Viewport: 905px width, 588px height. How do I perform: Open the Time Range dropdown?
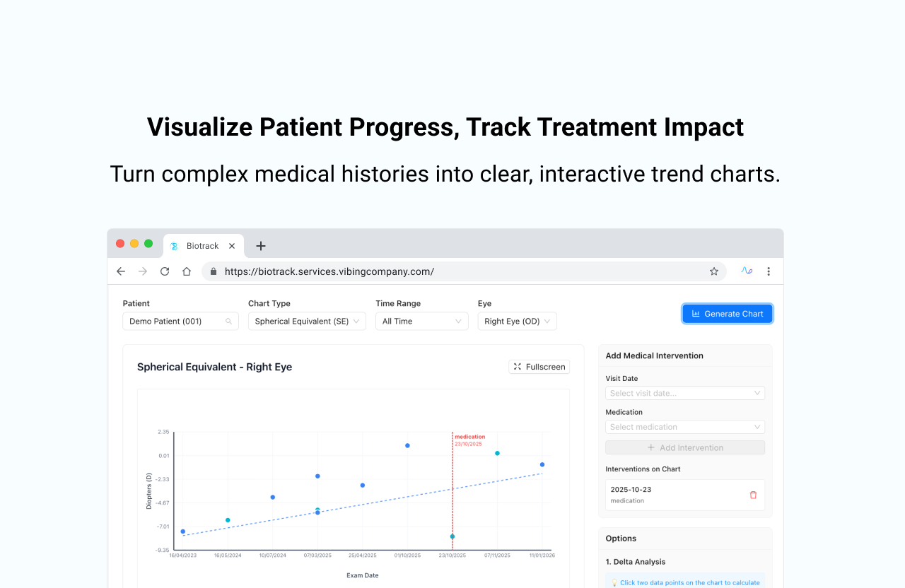point(422,321)
